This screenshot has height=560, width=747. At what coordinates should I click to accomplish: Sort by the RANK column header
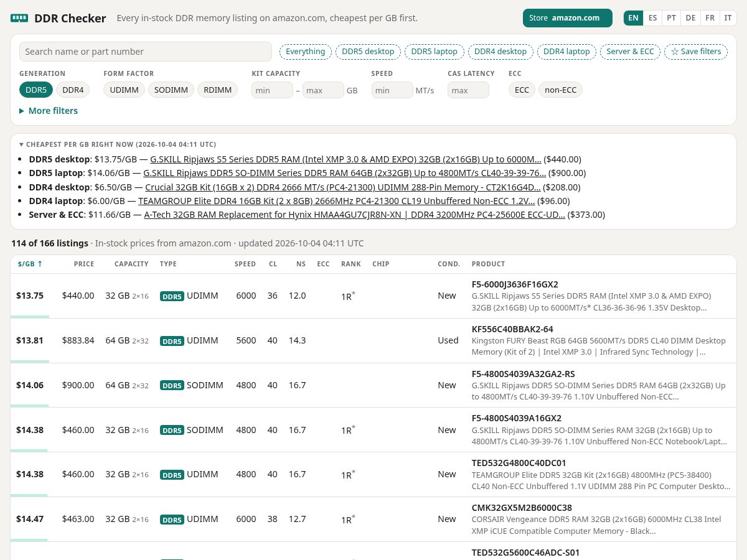tap(351, 264)
